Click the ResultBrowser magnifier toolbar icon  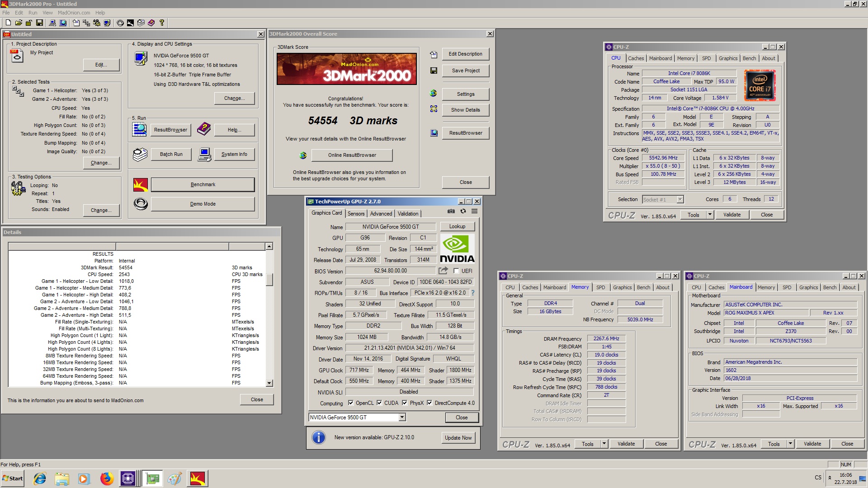tap(63, 23)
